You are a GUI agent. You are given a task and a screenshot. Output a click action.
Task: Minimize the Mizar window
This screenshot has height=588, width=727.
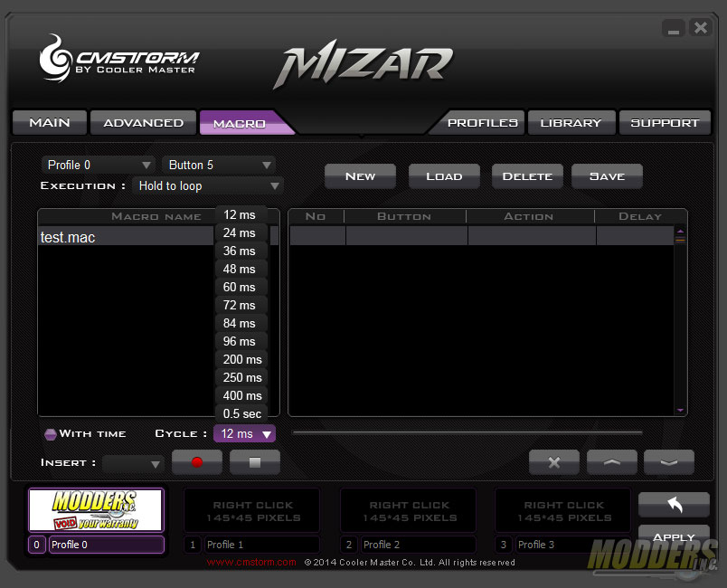(674, 28)
